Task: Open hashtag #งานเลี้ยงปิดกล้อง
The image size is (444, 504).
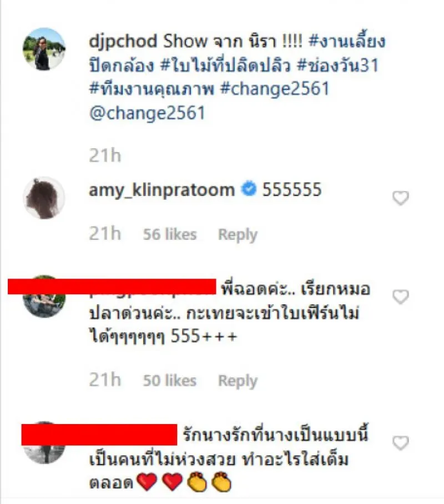Action: 237,53
